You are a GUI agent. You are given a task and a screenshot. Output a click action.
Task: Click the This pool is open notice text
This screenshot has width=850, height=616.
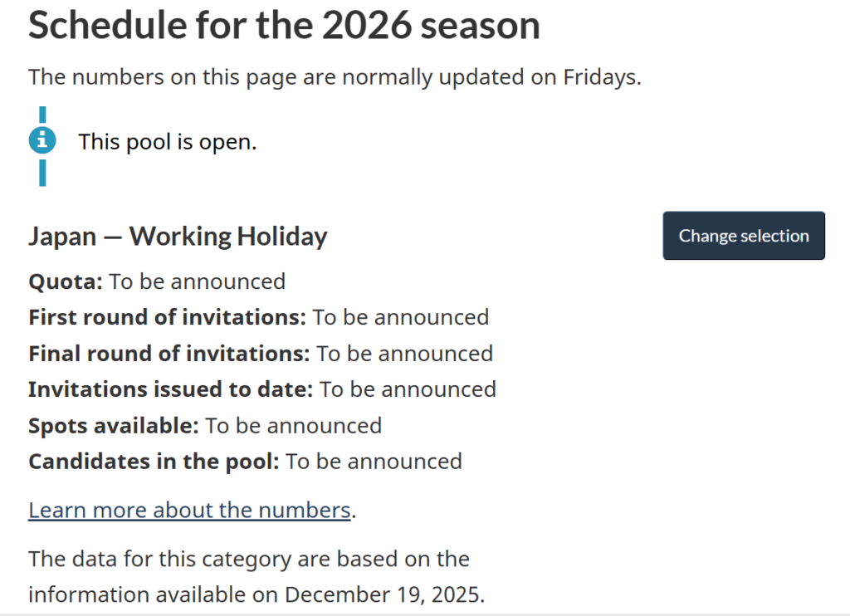tap(168, 142)
